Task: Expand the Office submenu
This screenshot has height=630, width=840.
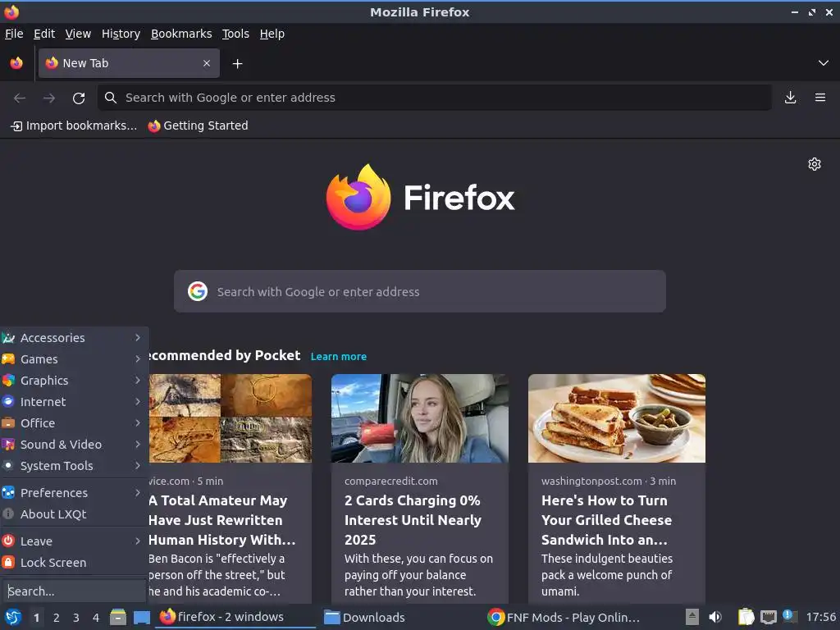Action: (73, 423)
